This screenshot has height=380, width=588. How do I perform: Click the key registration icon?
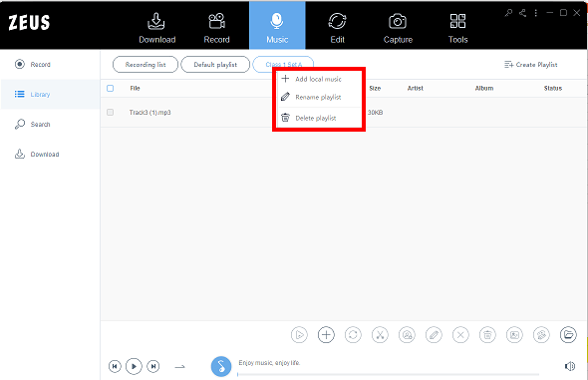click(x=508, y=13)
